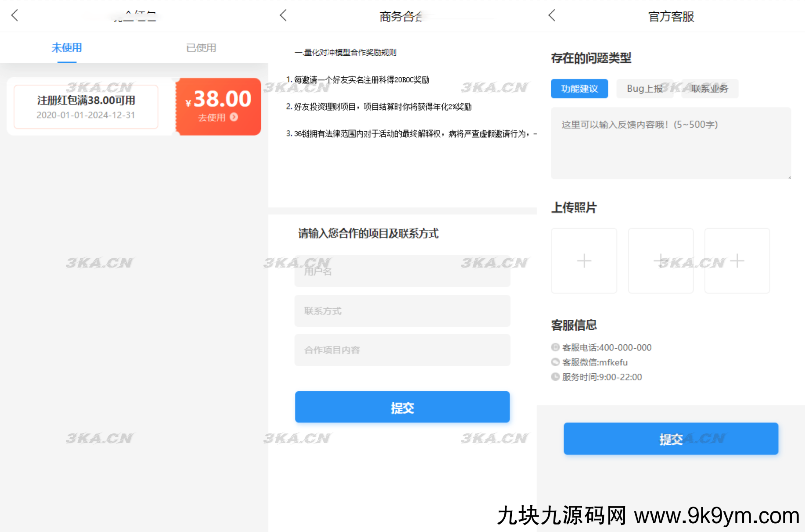Click back arrow on business cooperation page
The height and width of the screenshot is (532, 805).
[284, 16]
